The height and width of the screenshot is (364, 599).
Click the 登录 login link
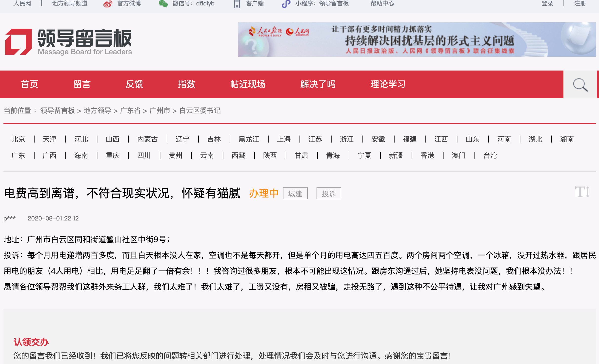pyautogui.click(x=547, y=3)
